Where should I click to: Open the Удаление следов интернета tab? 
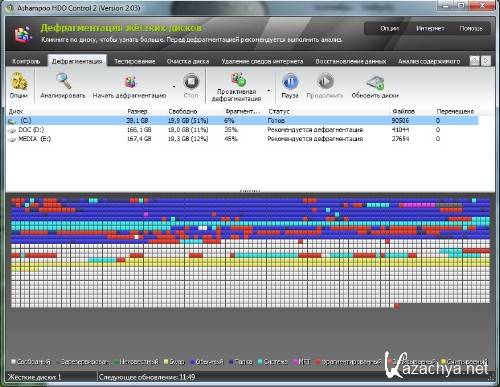(262, 61)
